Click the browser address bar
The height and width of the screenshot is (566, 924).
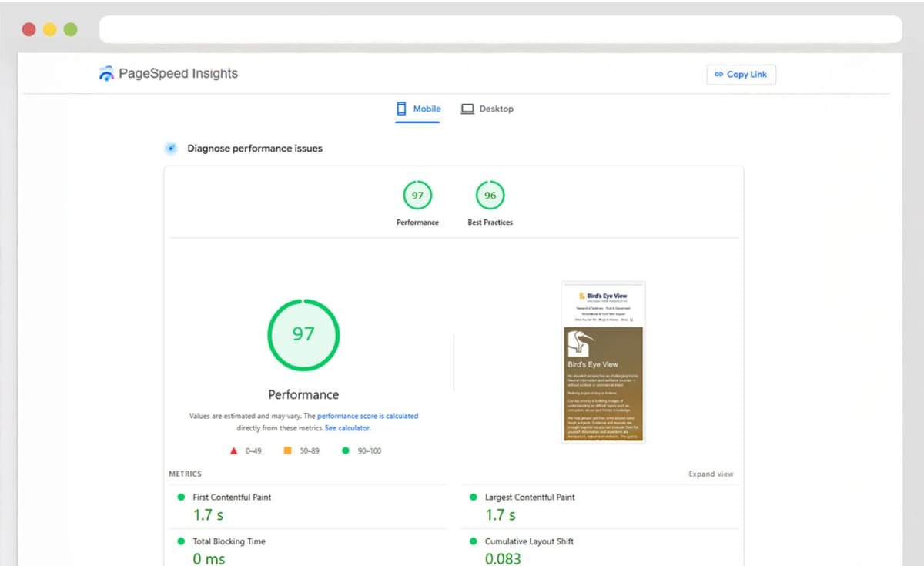point(500,29)
